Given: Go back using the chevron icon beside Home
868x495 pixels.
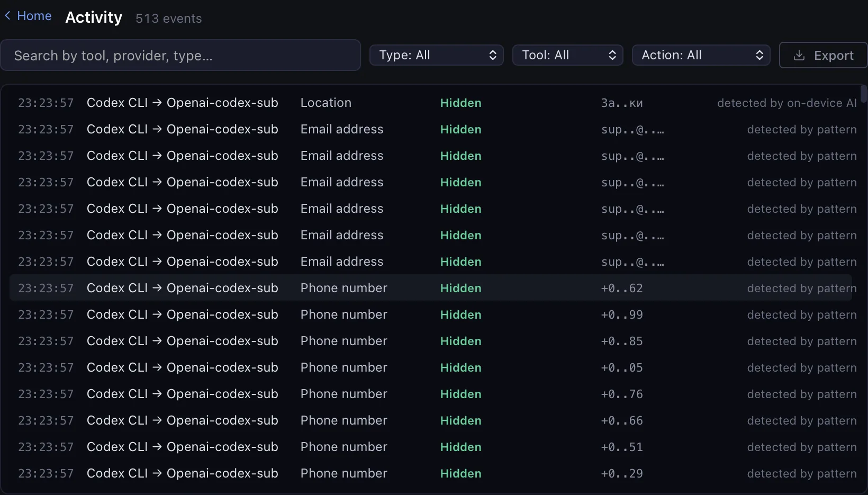Looking at the screenshot, I should click(x=7, y=16).
